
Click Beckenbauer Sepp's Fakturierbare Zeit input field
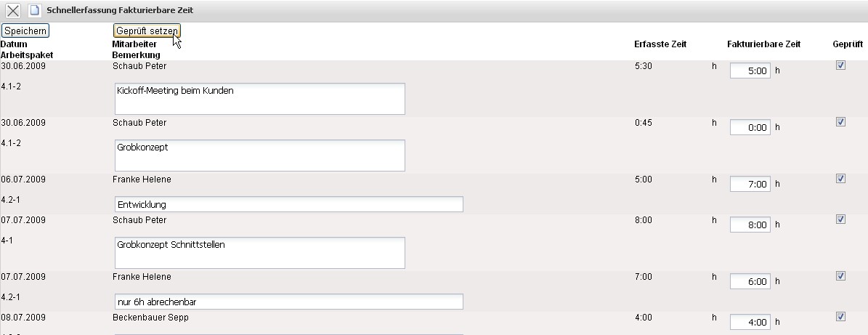(x=750, y=323)
